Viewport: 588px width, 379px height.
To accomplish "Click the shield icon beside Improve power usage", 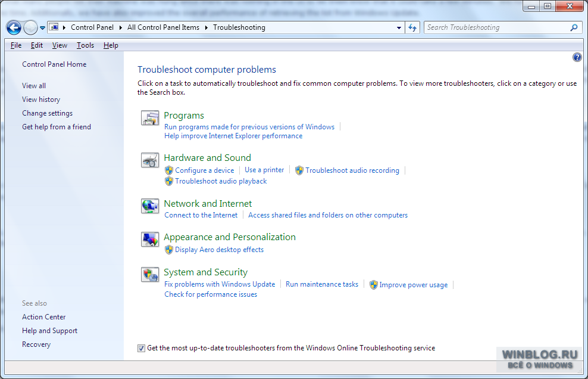I will 374,285.
